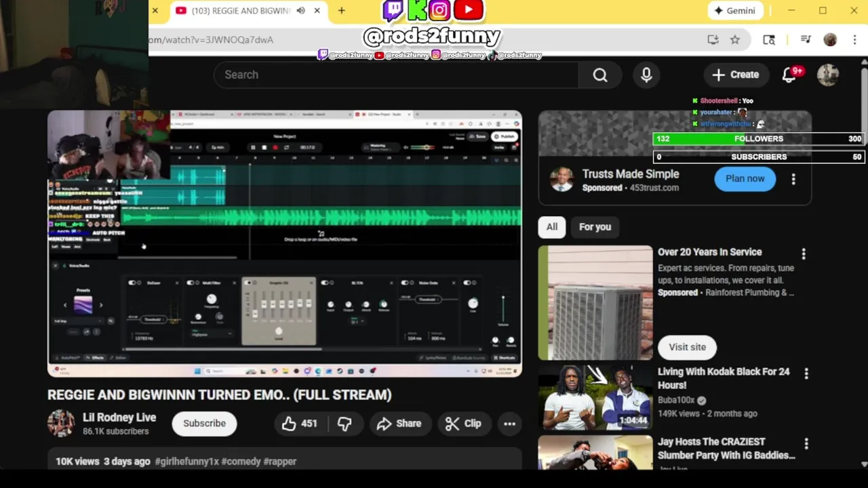Mute the tab via speaker icon
The width and height of the screenshot is (868, 488).
tap(300, 11)
